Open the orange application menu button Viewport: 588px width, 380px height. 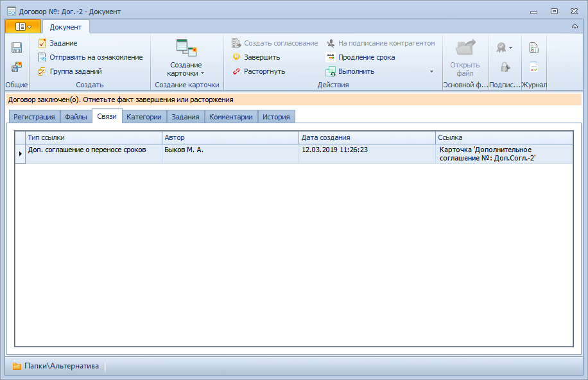pos(22,26)
